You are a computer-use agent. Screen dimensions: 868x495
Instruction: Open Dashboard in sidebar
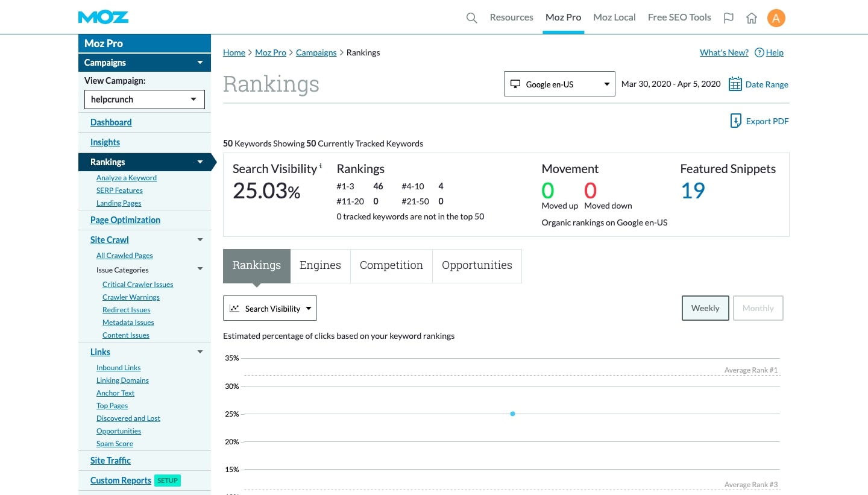pos(111,122)
